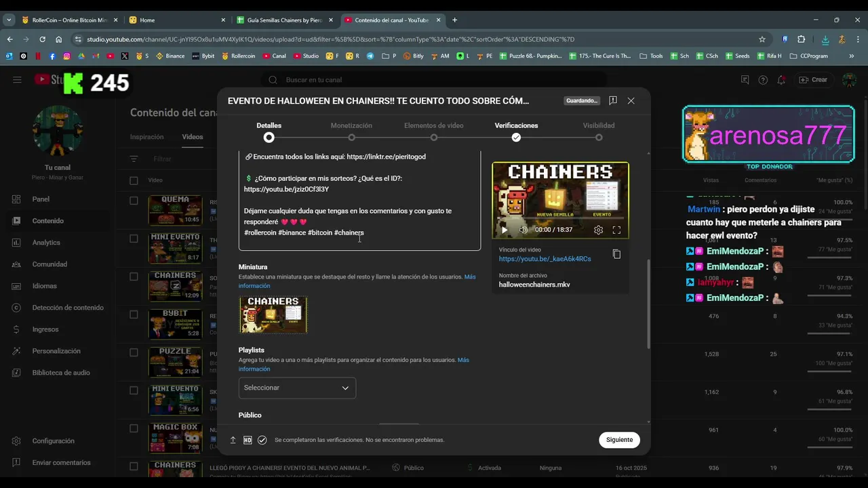Tick checkbox for the 8:17 MINI EVENTO row
Viewport: 868px width, 488px height.
(x=134, y=239)
